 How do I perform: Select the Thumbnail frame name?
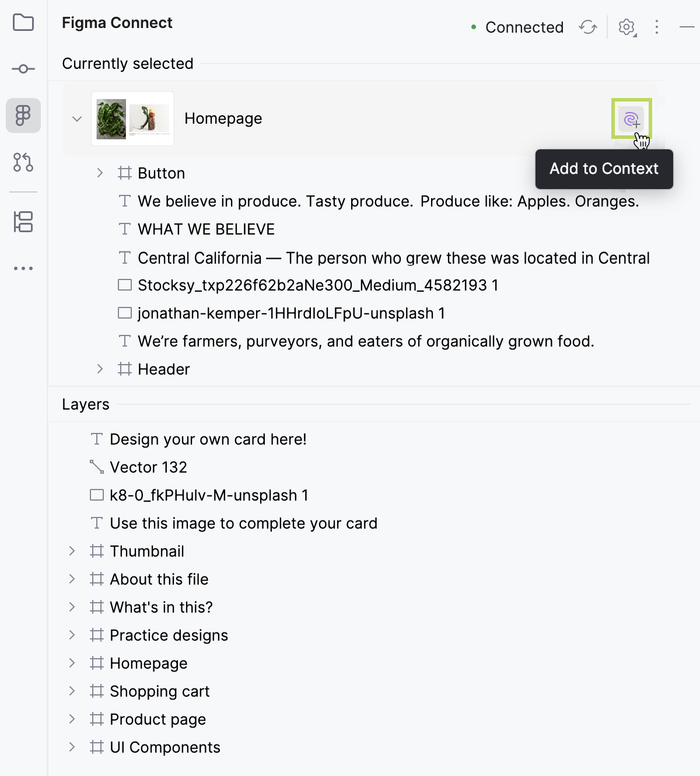(x=147, y=551)
